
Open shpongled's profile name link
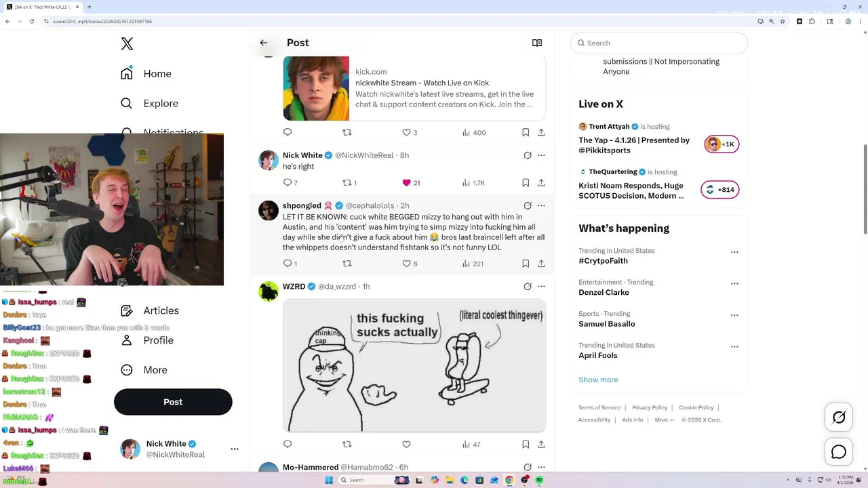[302, 205]
